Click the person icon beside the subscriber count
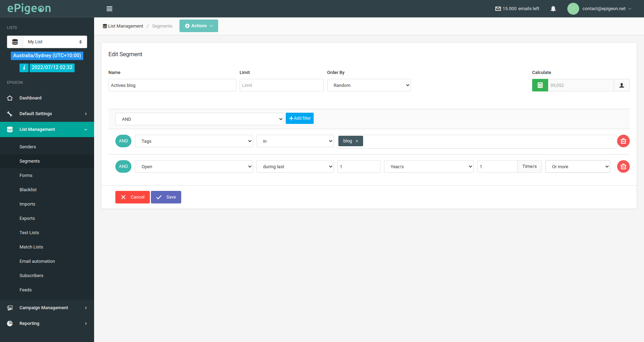 [622, 85]
